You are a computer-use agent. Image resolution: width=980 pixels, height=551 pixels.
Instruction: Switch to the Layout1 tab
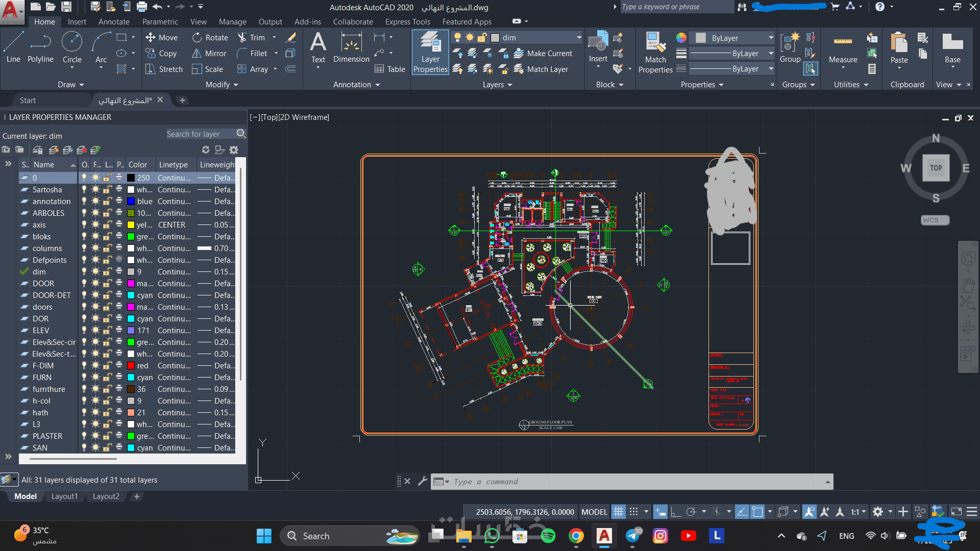click(x=64, y=496)
